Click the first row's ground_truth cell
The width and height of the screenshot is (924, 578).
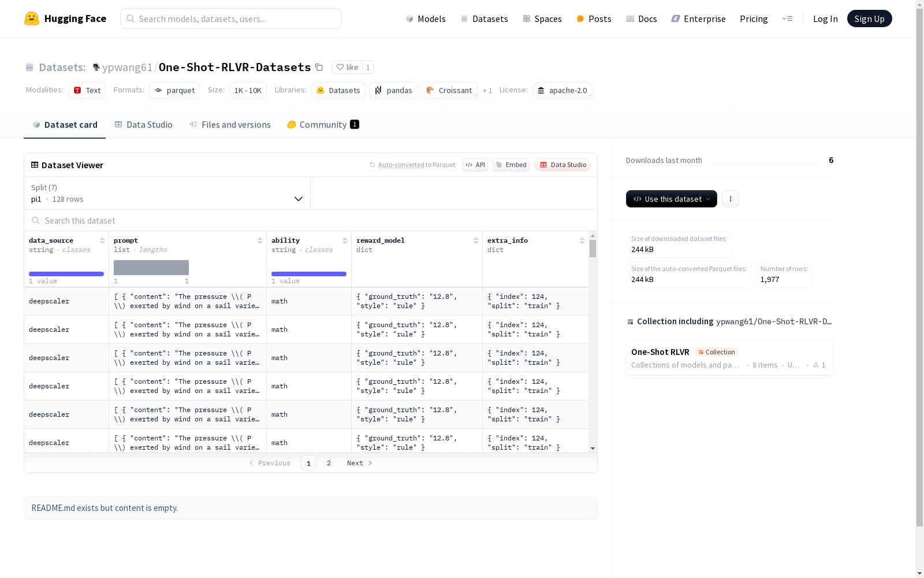tap(417, 301)
